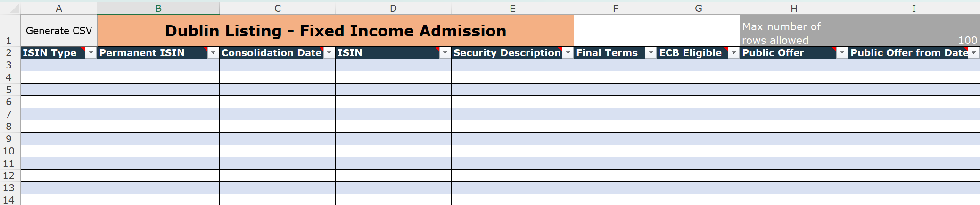Click the select-all corner triangle
The image size is (980, 205).
pos(14,8)
